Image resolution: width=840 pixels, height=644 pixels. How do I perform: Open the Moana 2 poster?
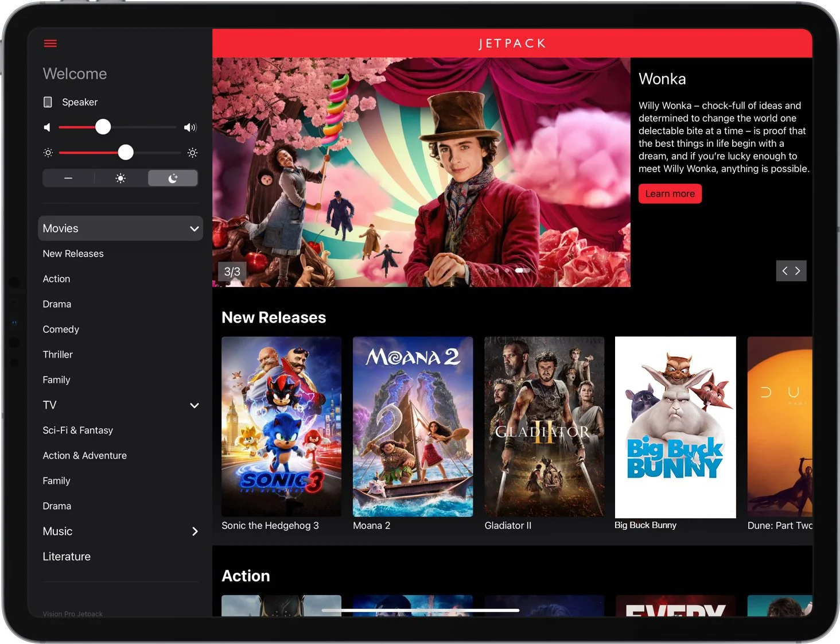point(413,426)
